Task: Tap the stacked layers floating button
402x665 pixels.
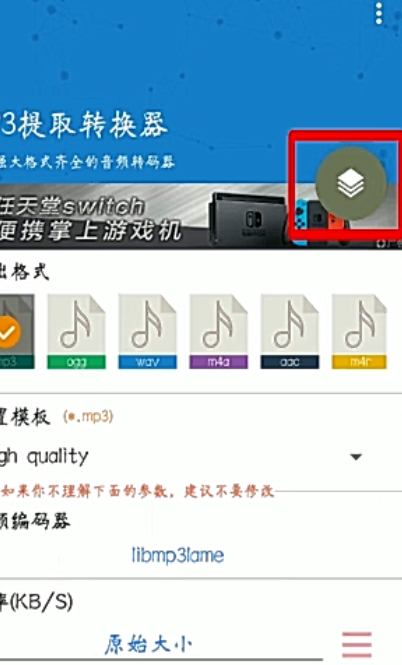Action: coord(351,184)
